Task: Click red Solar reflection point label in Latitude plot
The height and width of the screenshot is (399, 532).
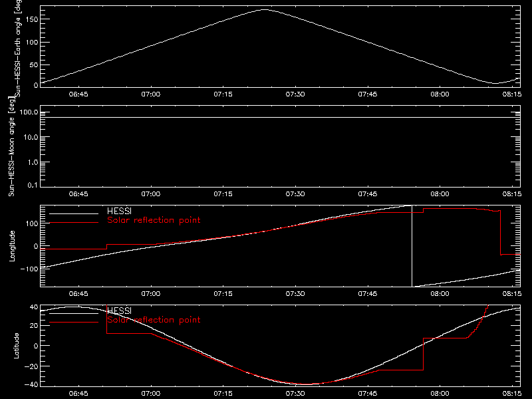Action: click(x=154, y=320)
